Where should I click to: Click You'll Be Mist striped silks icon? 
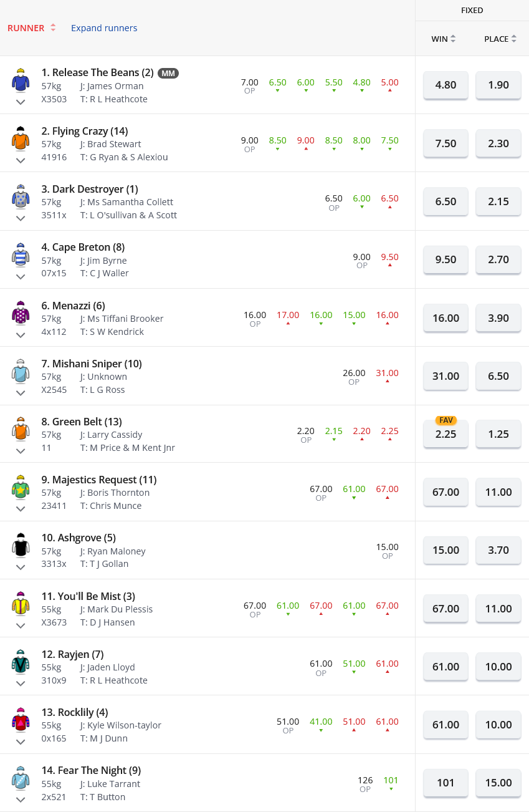click(21, 604)
